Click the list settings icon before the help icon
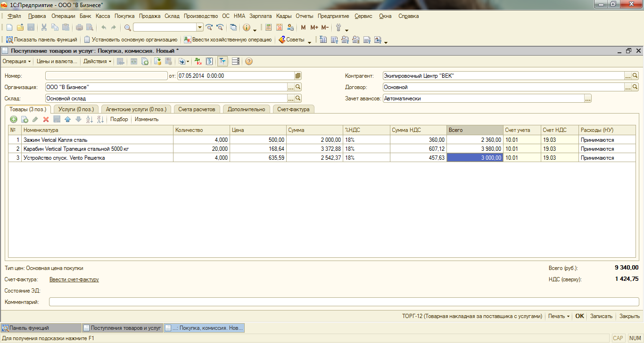 point(236,61)
